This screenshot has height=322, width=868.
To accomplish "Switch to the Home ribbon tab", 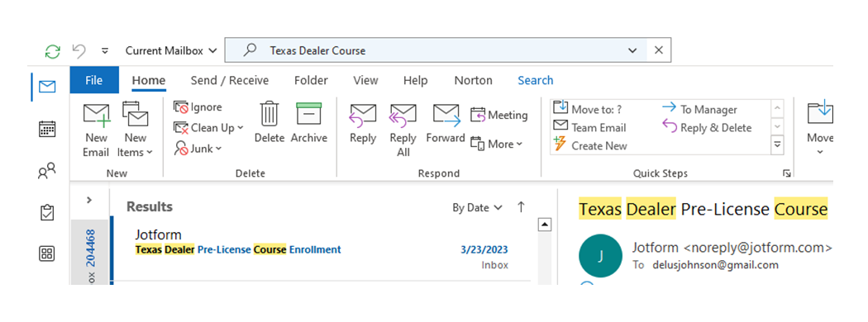I will coord(148,80).
